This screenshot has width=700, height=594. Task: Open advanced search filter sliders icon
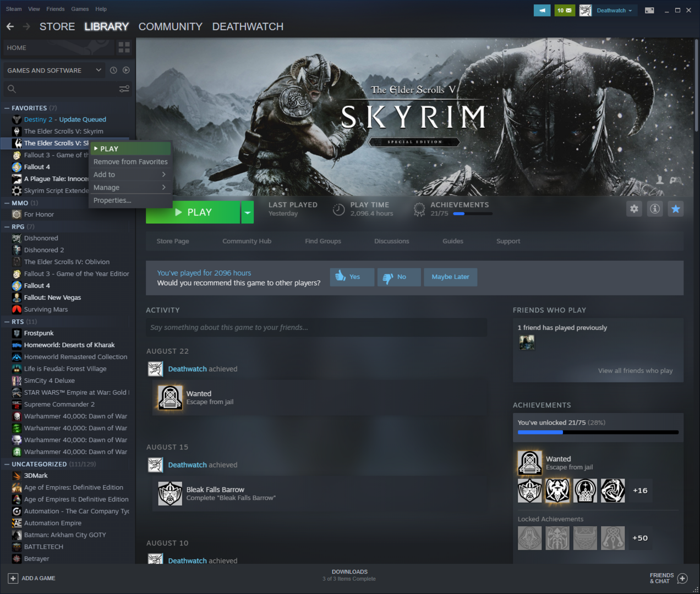(124, 89)
